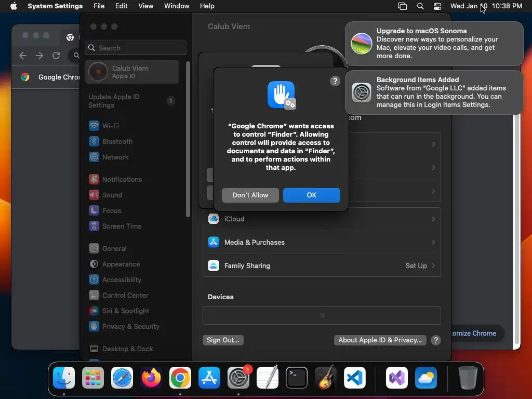This screenshot has height=399, width=532.
Task: Click the Stage Manager menu bar icon
Action: [x=403, y=6]
